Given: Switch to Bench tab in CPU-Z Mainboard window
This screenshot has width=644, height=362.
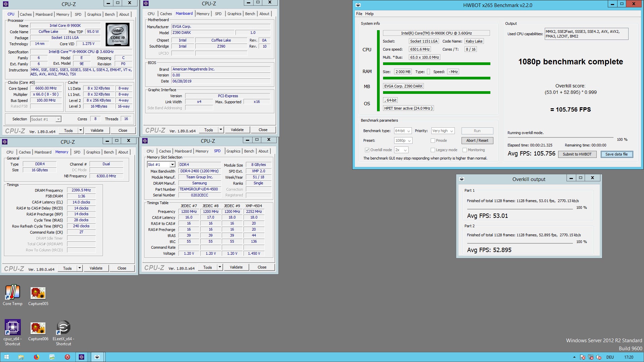Looking at the screenshot, I should coord(250,14).
